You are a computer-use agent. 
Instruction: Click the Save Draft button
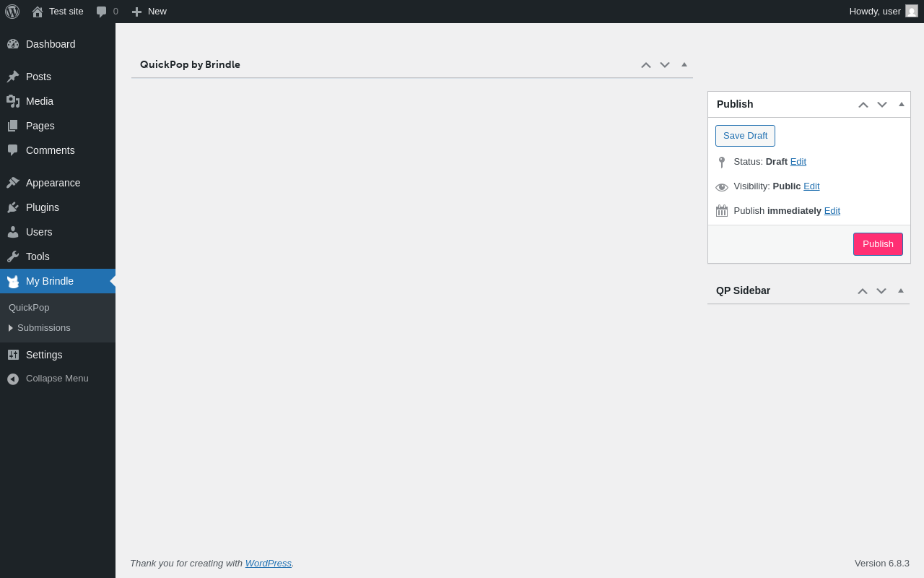point(745,136)
